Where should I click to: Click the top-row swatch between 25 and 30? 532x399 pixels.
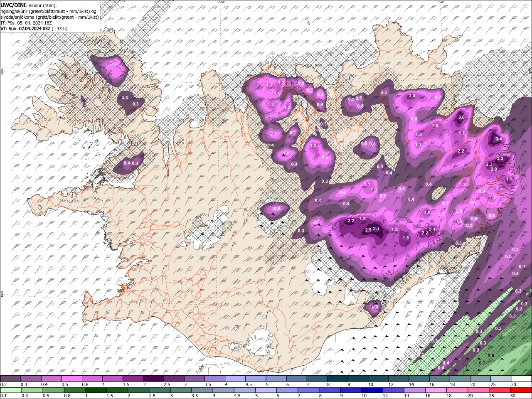click(500, 379)
